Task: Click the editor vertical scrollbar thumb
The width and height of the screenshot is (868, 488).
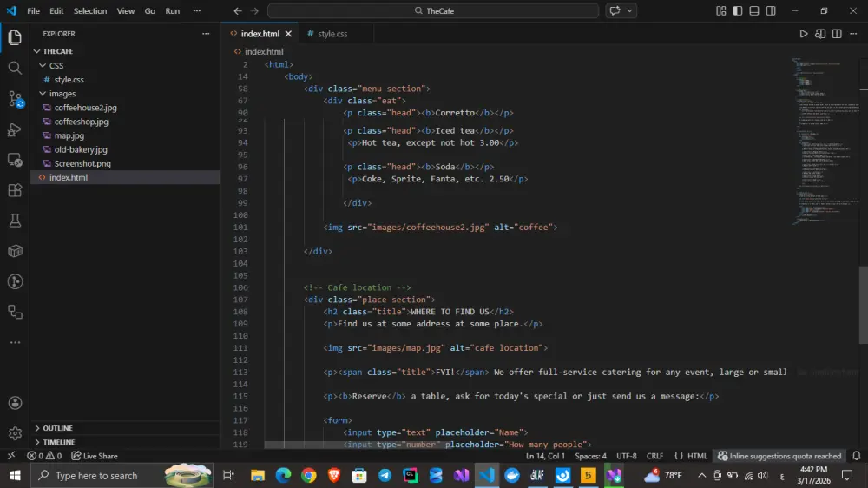Action: [x=864, y=306]
